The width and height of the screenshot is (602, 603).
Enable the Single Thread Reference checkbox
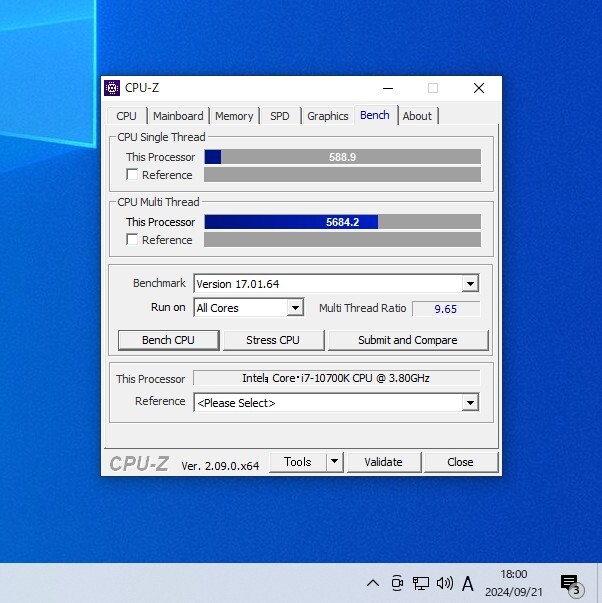click(x=132, y=174)
